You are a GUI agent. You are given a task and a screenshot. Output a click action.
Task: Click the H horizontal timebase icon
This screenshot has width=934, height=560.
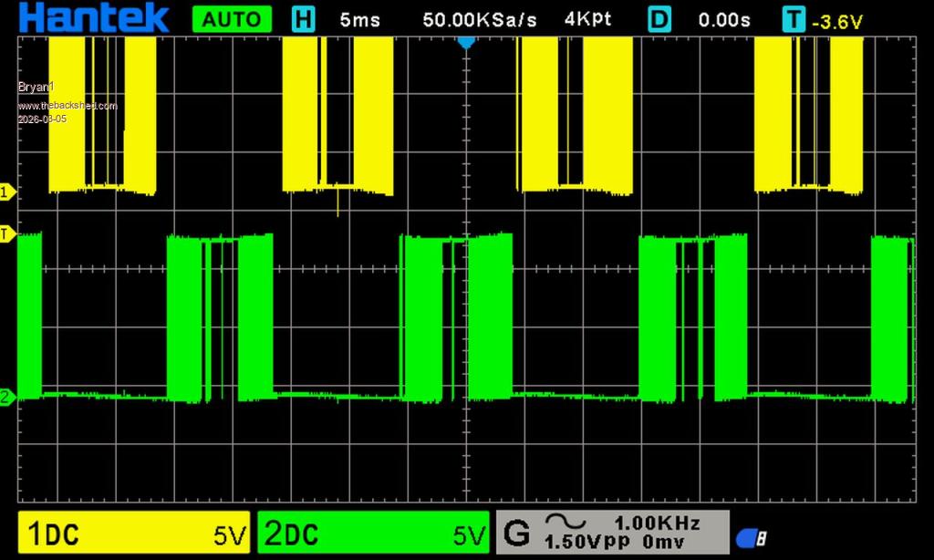(304, 19)
